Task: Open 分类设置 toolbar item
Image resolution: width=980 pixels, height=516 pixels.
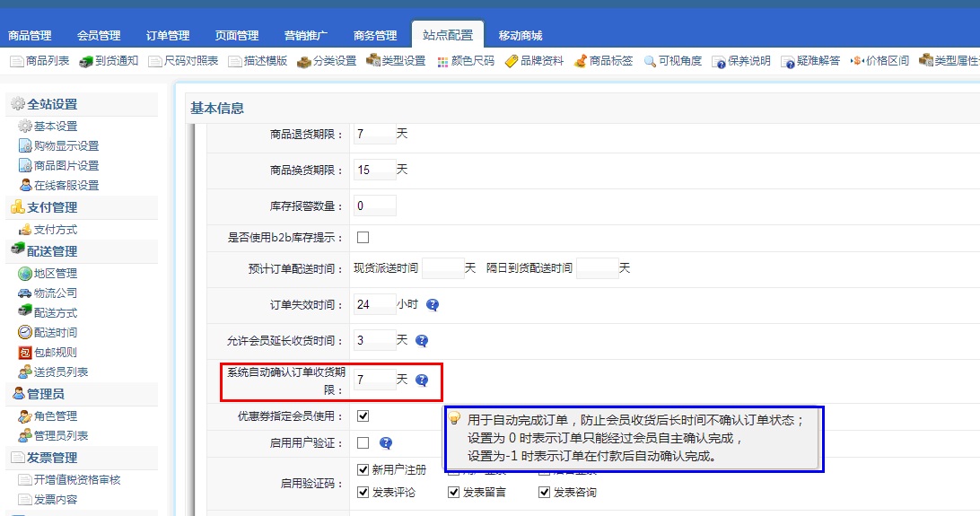Action: tap(327, 61)
